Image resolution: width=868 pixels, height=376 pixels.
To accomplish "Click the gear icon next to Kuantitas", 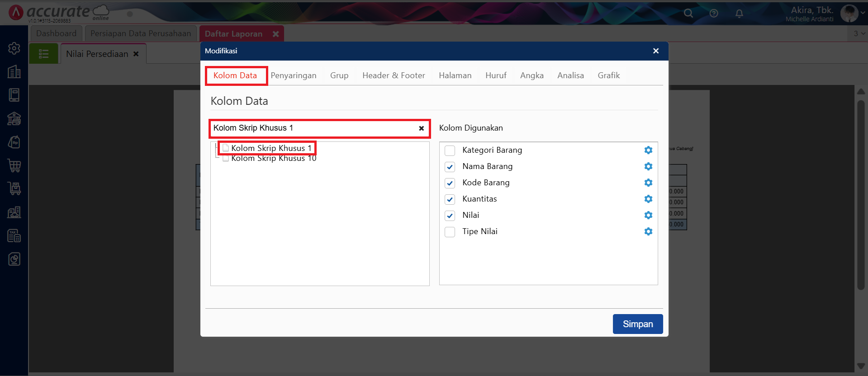I will [x=648, y=199].
